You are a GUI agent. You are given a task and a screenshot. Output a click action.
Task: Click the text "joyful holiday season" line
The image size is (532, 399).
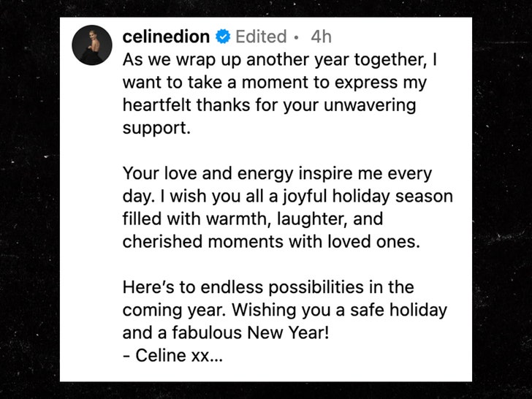point(368,197)
